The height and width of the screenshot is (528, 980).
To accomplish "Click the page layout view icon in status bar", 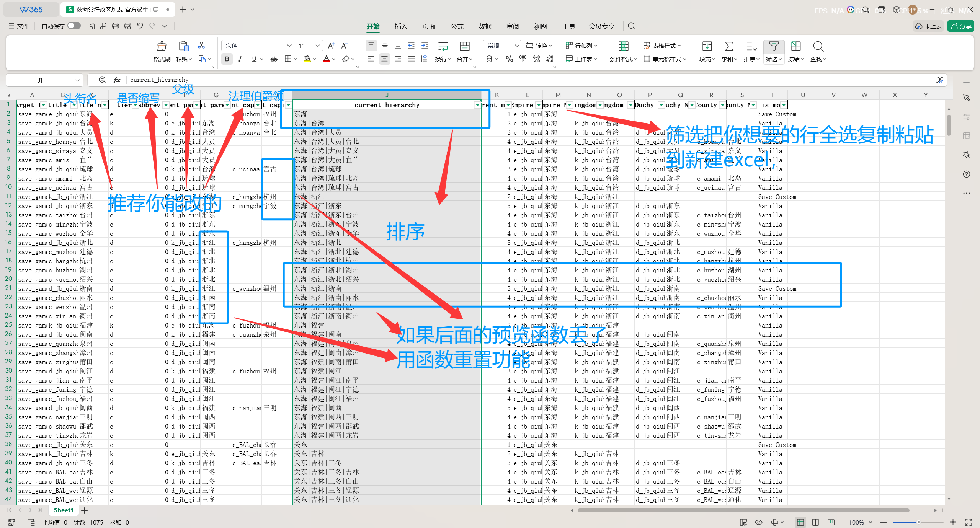I will tap(815, 522).
